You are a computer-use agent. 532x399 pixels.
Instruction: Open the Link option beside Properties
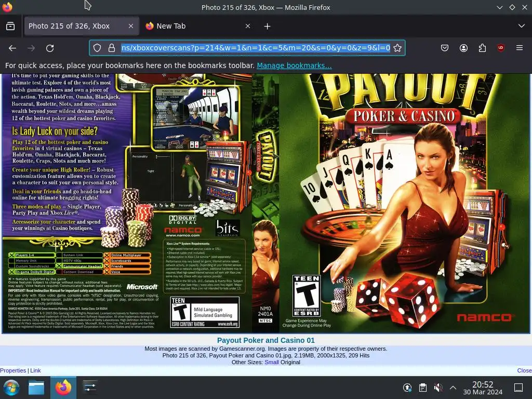coord(35,370)
